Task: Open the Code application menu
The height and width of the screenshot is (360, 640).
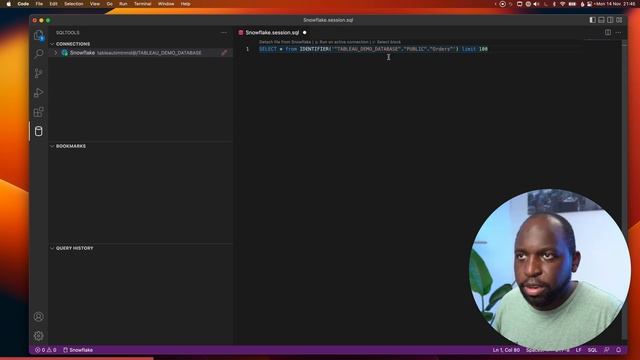Action: tap(23, 4)
